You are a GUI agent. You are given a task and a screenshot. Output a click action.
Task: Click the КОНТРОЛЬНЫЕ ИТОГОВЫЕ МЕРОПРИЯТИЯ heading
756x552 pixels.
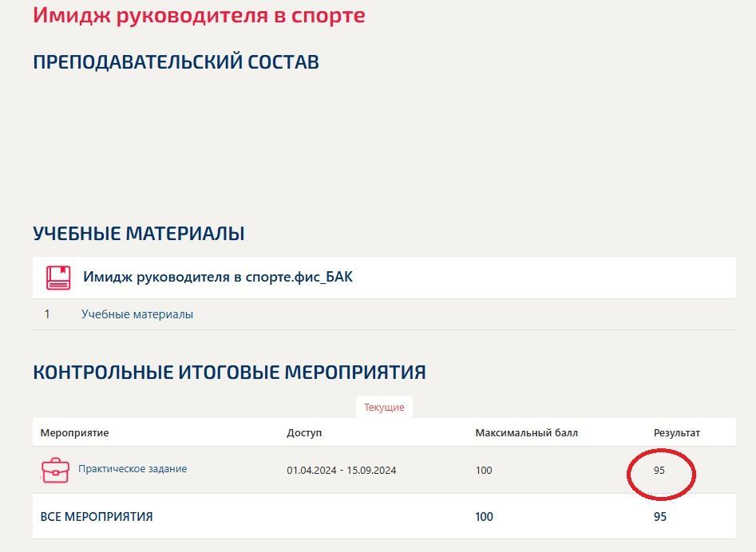pos(229,373)
